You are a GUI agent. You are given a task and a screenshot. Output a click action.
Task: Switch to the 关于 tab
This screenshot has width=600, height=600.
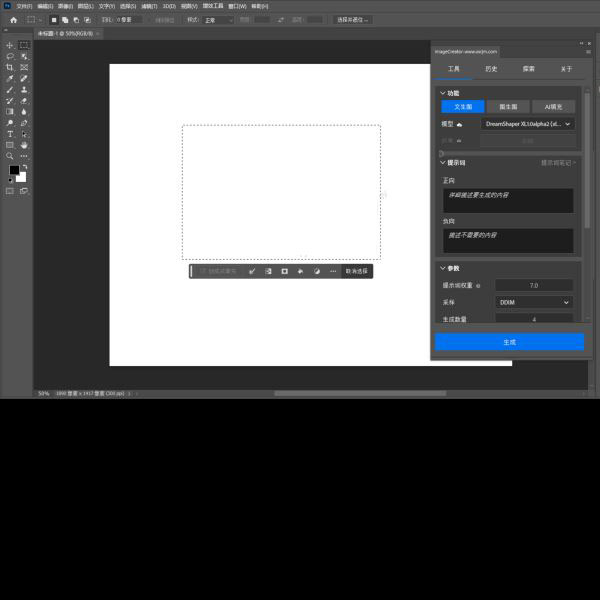click(566, 69)
